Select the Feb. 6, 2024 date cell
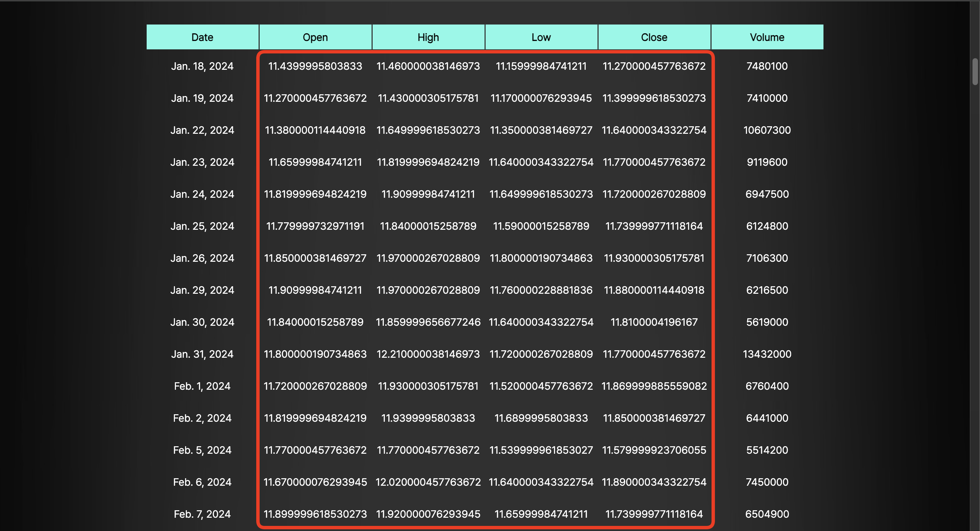The height and width of the screenshot is (531, 980). click(x=202, y=482)
